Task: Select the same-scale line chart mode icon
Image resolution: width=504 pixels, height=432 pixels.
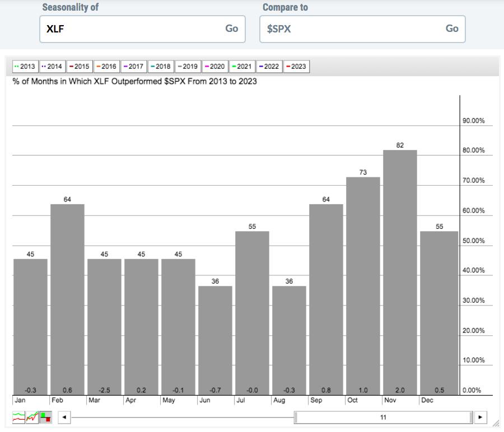Action: click(x=32, y=417)
